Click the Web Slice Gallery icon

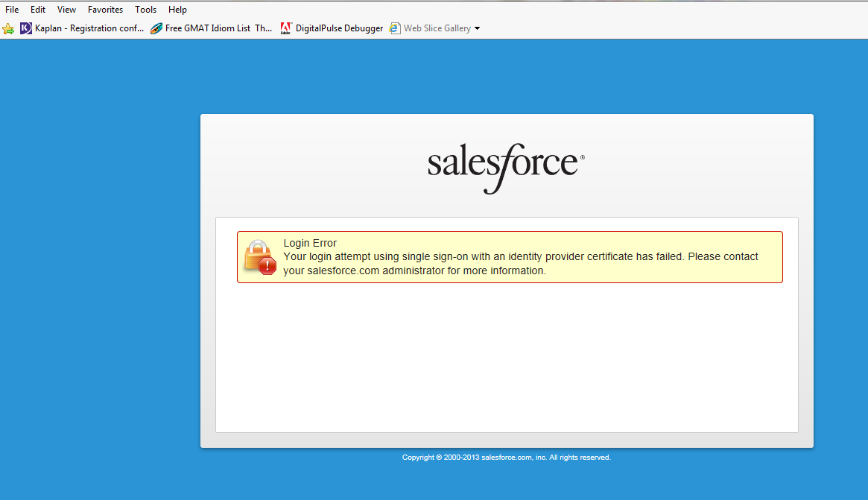[395, 28]
